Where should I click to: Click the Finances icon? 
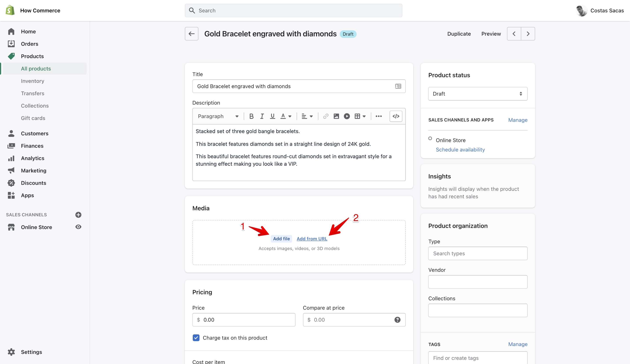(11, 146)
